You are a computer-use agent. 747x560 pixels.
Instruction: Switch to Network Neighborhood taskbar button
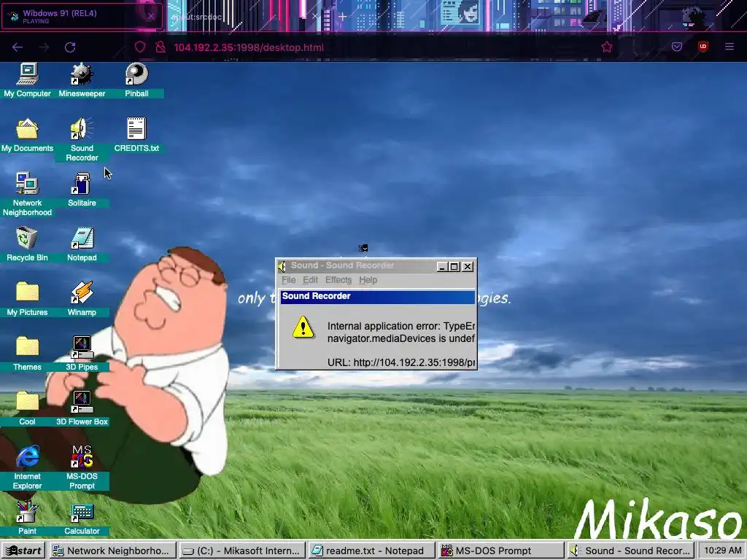112,551
